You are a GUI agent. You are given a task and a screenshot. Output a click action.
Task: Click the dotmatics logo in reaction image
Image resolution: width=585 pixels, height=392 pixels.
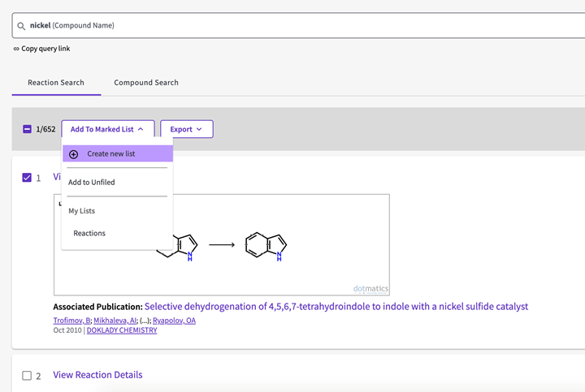(370, 289)
